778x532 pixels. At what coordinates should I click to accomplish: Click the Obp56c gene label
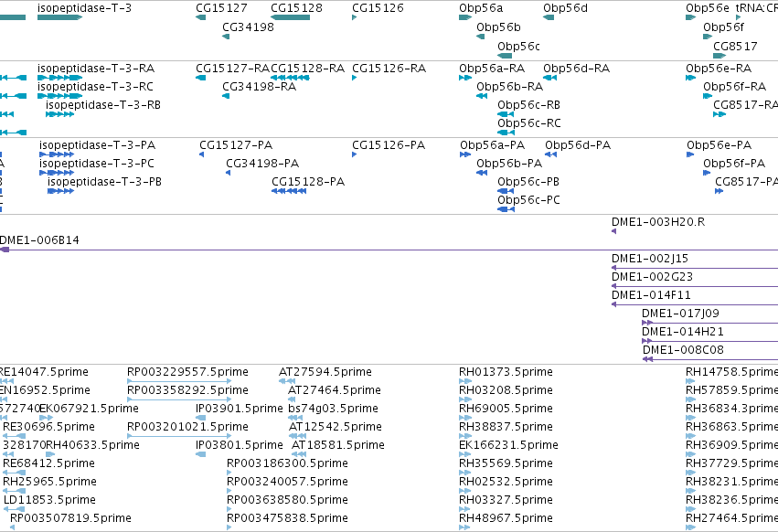(518, 46)
